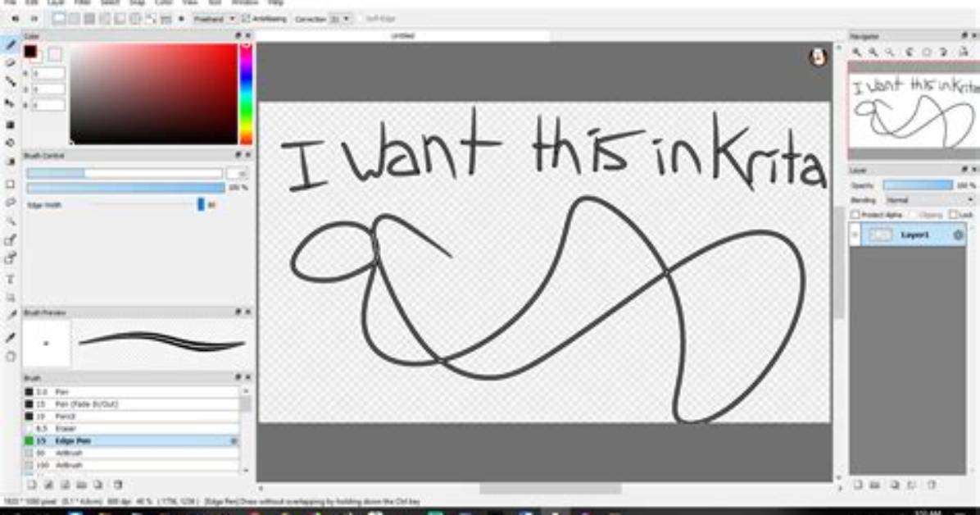Float the Brush panel

238,377
